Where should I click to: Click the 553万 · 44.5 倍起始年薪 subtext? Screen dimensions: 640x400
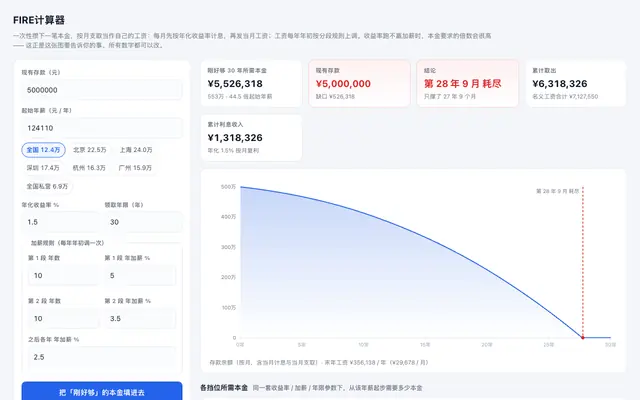point(240,97)
